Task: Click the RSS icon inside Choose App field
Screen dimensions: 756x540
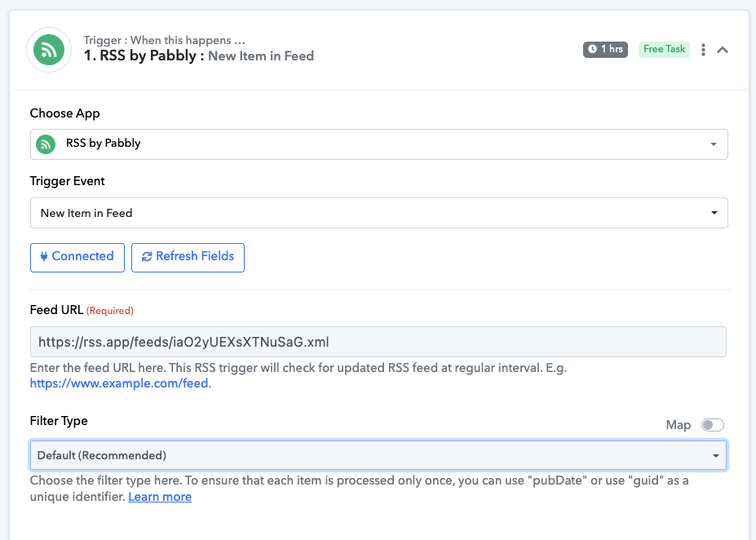Action: [46, 144]
